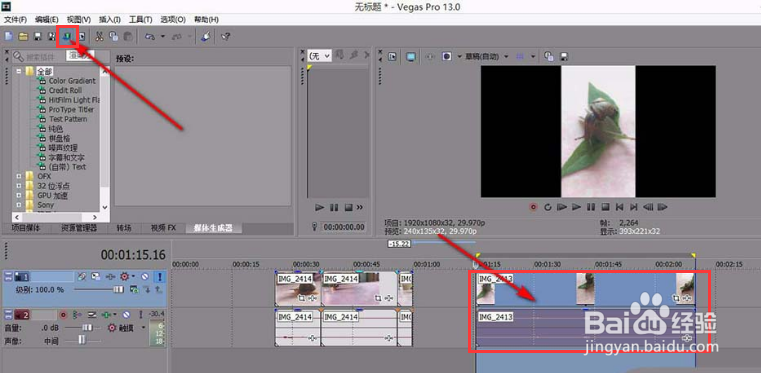Viewport: 761px width, 373px height.
Task: Open the 草稿(自动) preview quality dropdown
Action: (487, 57)
